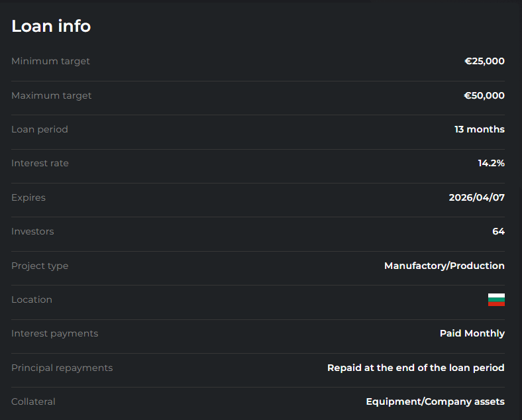Click the 14.2% interest rate value
522x420 pixels.
(x=491, y=163)
